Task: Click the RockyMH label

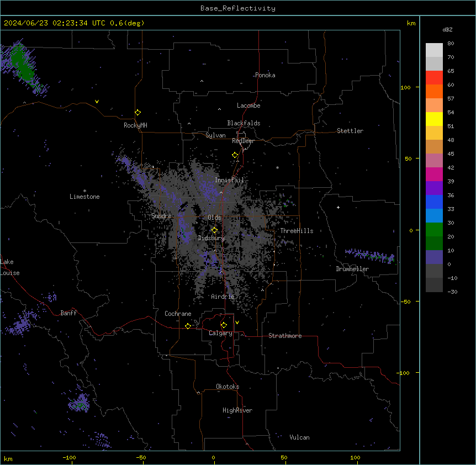Action: tap(135, 125)
